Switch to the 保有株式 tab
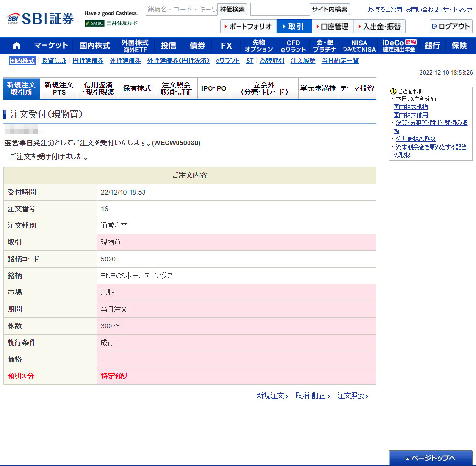Screen dimensions: 476x466 [x=137, y=88]
